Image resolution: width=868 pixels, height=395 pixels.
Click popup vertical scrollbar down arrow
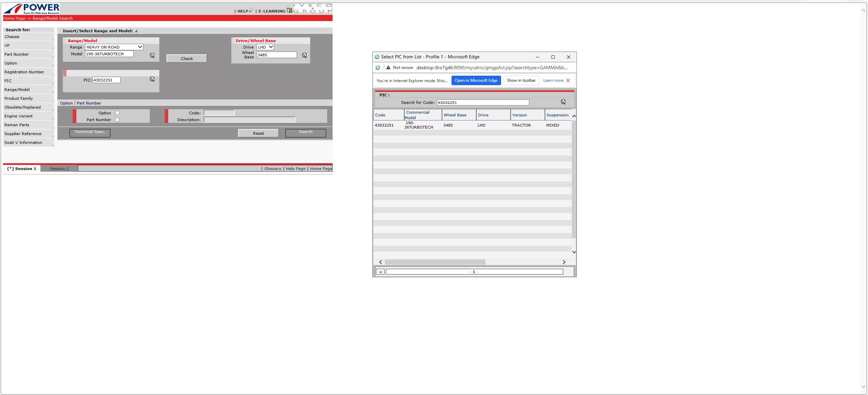[574, 252]
